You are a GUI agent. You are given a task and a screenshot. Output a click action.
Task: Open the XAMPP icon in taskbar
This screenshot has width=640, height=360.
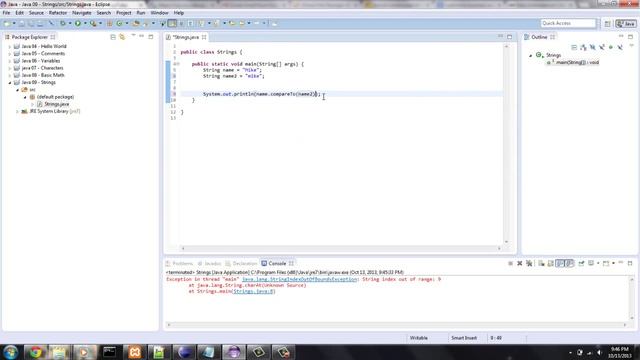(135, 352)
